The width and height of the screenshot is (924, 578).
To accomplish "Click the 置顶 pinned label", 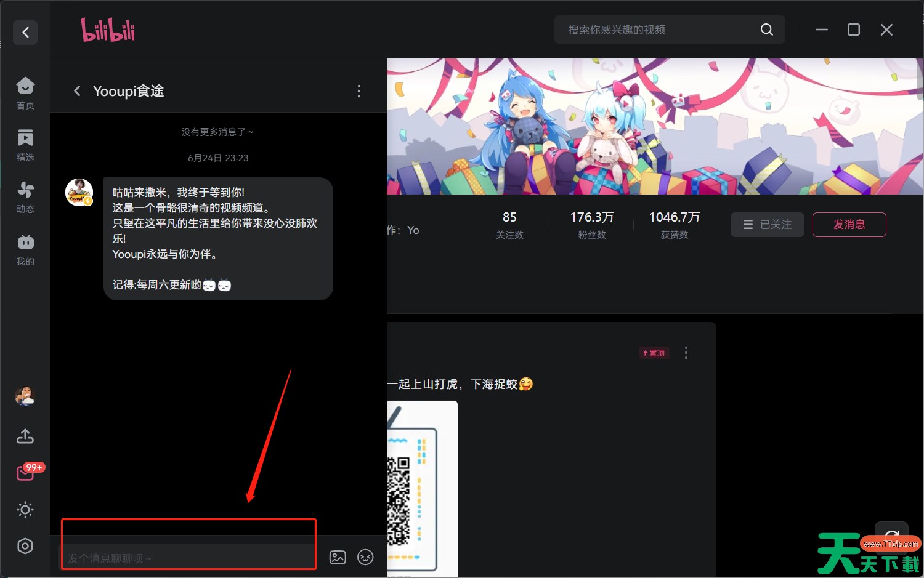I will click(x=653, y=352).
